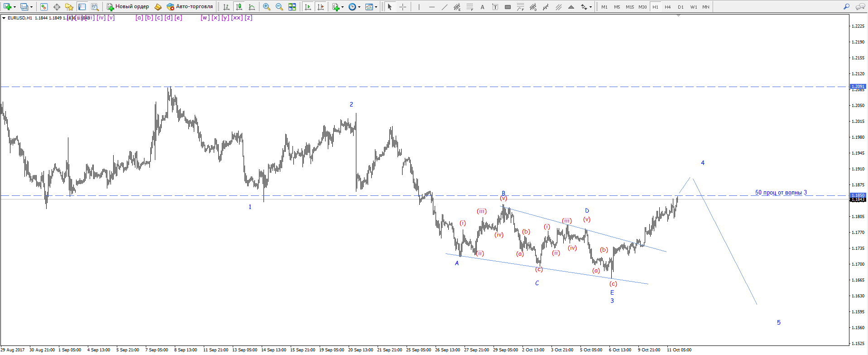The width and height of the screenshot is (868, 355).
Task: Switch to the D1 timeframe
Action: click(681, 7)
